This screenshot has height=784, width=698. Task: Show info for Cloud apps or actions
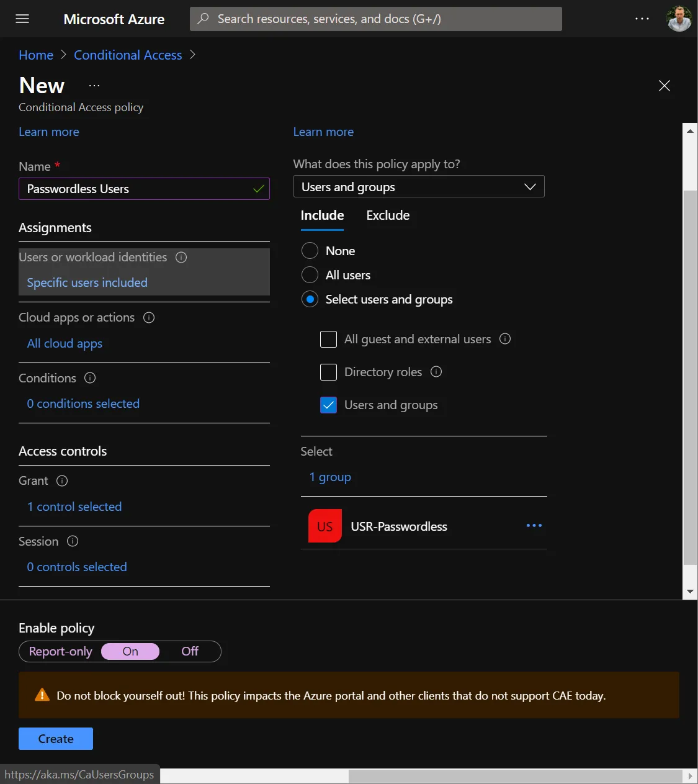tap(149, 317)
